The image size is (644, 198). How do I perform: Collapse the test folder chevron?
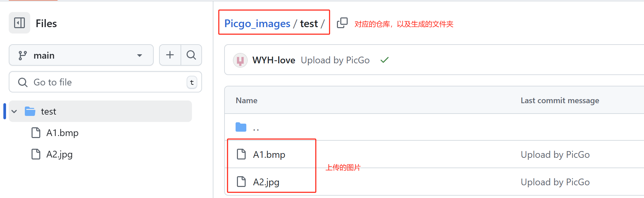coord(14,112)
